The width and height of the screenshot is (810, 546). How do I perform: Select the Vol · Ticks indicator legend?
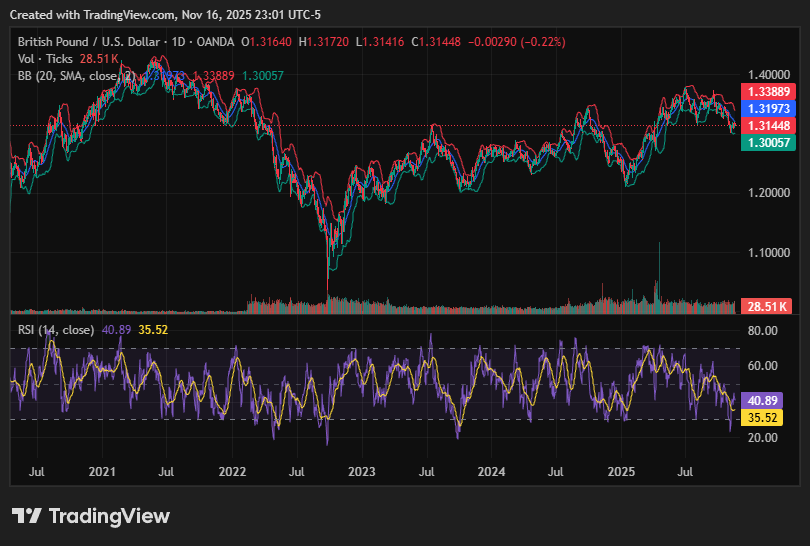44,59
